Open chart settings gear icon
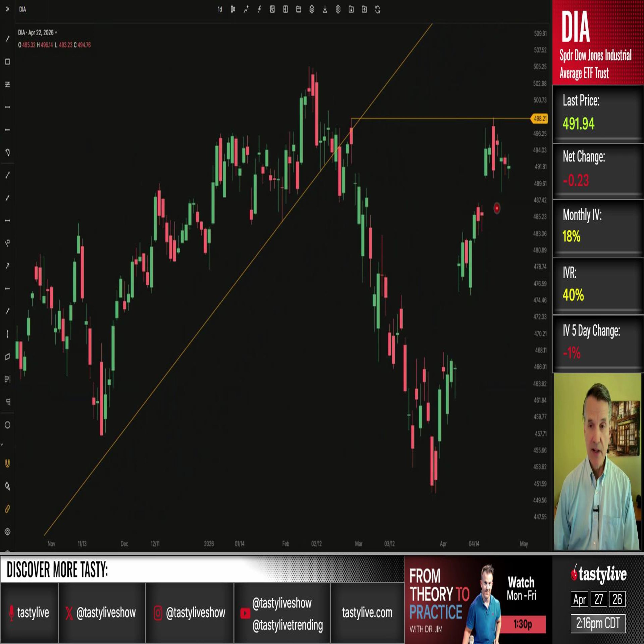The width and height of the screenshot is (644, 644). pyautogui.click(x=338, y=10)
